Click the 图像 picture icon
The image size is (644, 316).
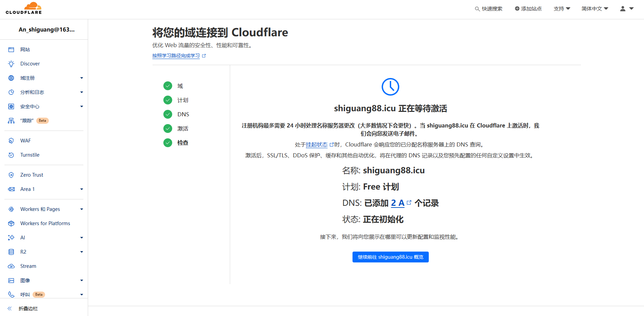11,280
